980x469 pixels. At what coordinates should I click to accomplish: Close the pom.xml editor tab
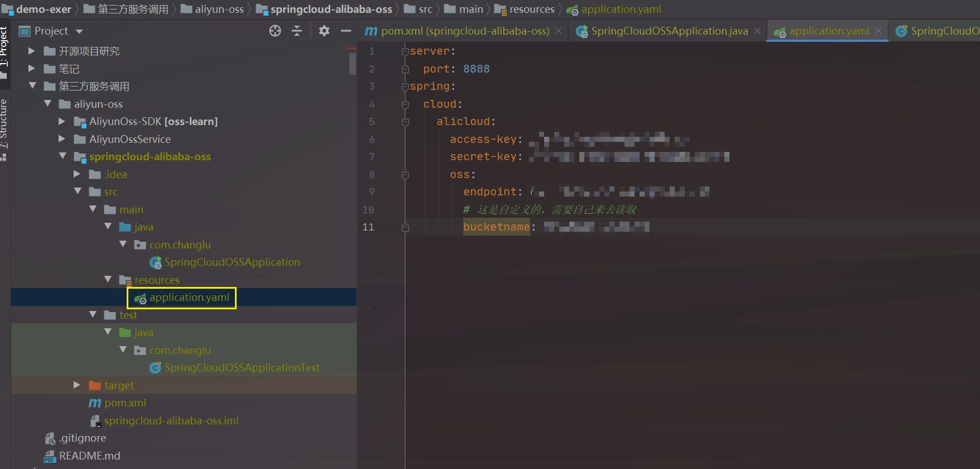tap(559, 31)
